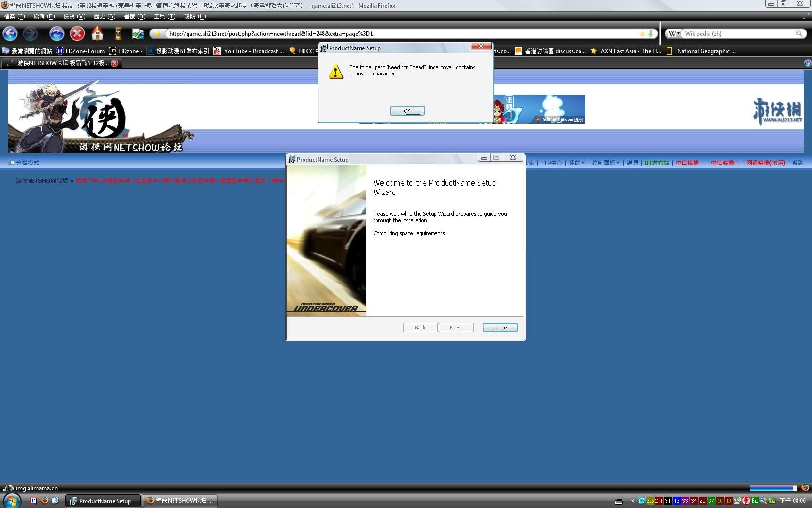
Task: Click Cancel in the Setup Wizard
Action: 500,328
